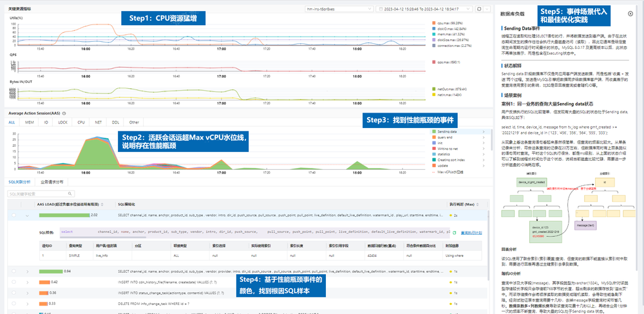The image size is (644, 314).
Task: Open the instance selector dropdown
Action: [339, 8]
